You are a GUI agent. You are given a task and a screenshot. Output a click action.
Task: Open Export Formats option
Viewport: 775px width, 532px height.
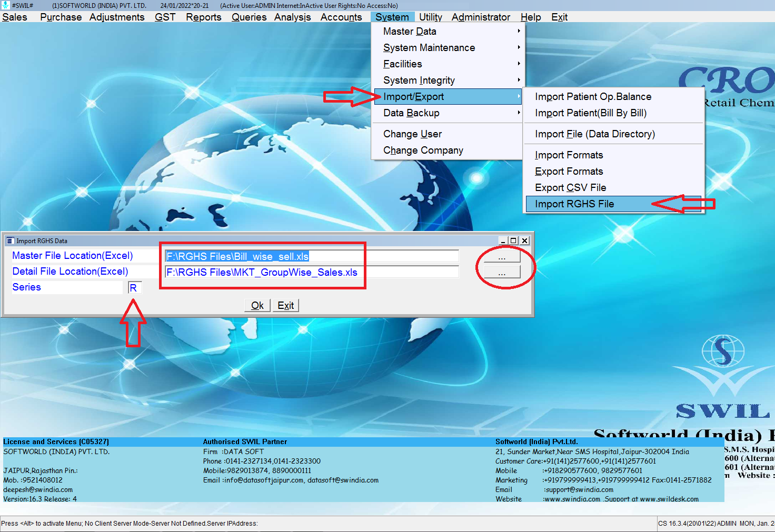click(614, 172)
